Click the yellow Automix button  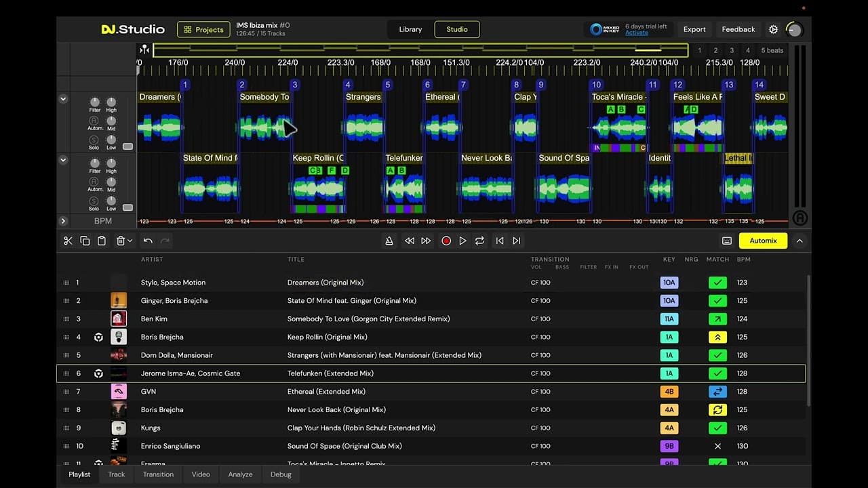(x=763, y=241)
